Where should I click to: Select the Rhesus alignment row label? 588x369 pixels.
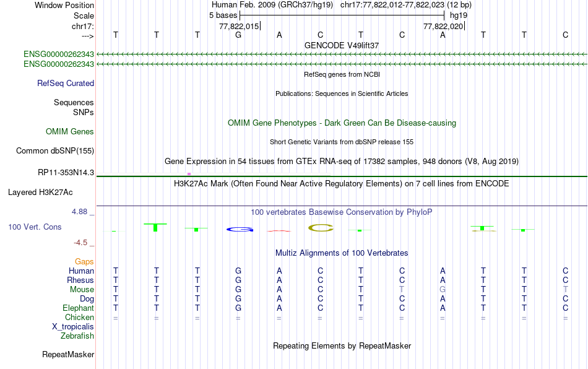point(80,280)
